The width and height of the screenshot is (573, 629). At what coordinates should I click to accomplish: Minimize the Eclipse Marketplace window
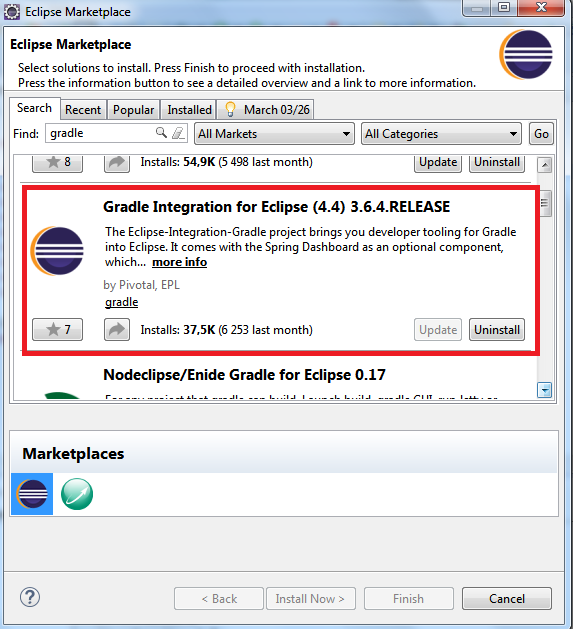477,7
